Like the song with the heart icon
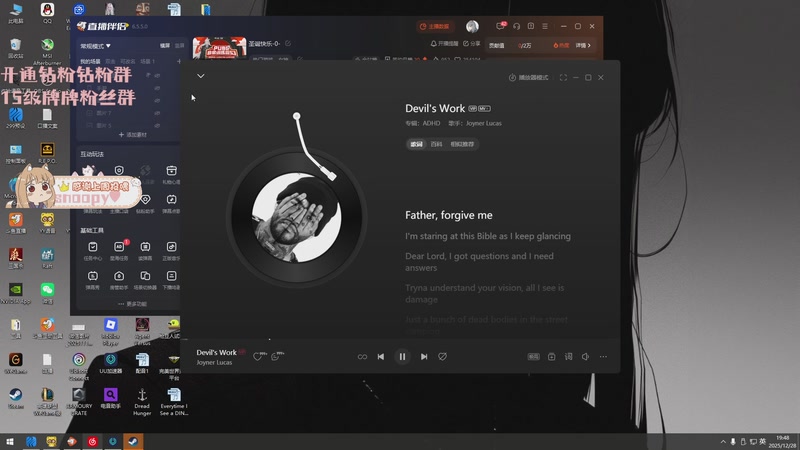The image size is (800, 450). coord(258,356)
